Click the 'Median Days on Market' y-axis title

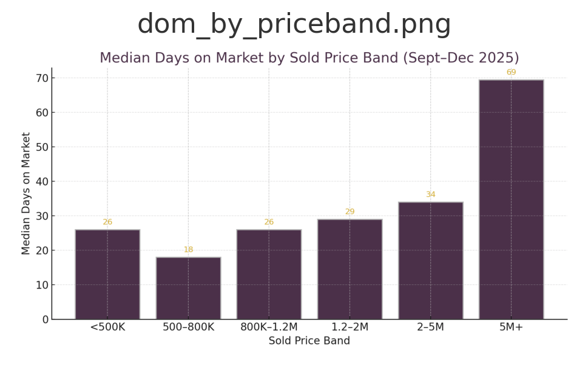pyautogui.click(x=26, y=193)
